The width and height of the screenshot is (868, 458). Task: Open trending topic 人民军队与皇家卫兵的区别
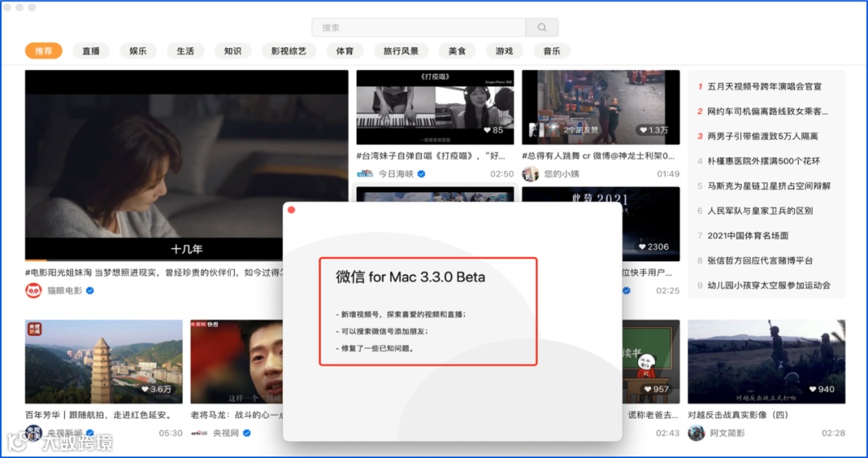760,211
